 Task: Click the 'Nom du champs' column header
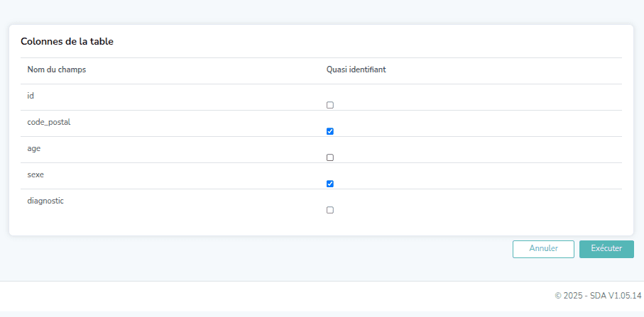[57, 69]
